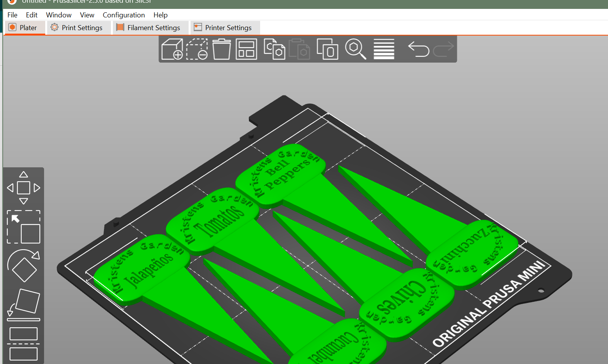The width and height of the screenshot is (608, 364).
Task: Open the Edit menu
Action: [32, 15]
